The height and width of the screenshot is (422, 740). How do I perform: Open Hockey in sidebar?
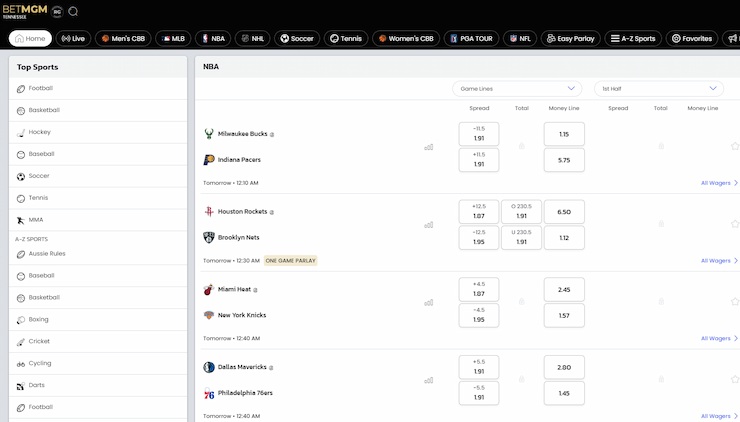click(x=98, y=132)
